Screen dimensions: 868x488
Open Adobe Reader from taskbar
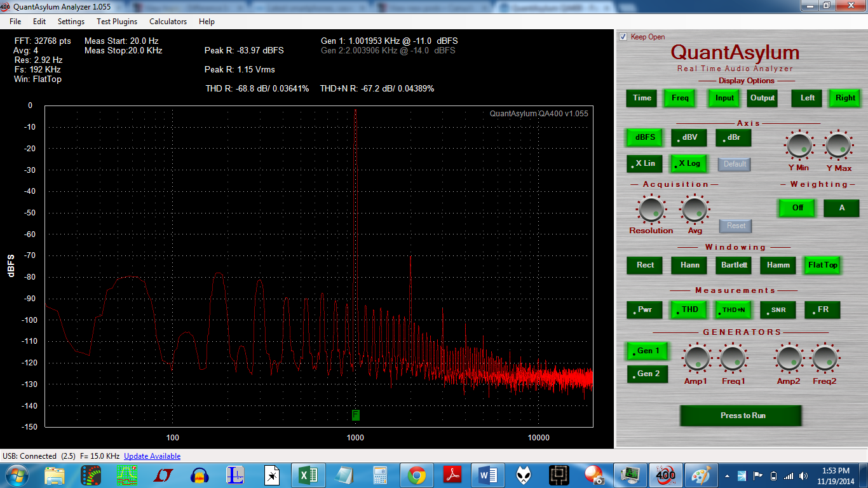[452, 475]
